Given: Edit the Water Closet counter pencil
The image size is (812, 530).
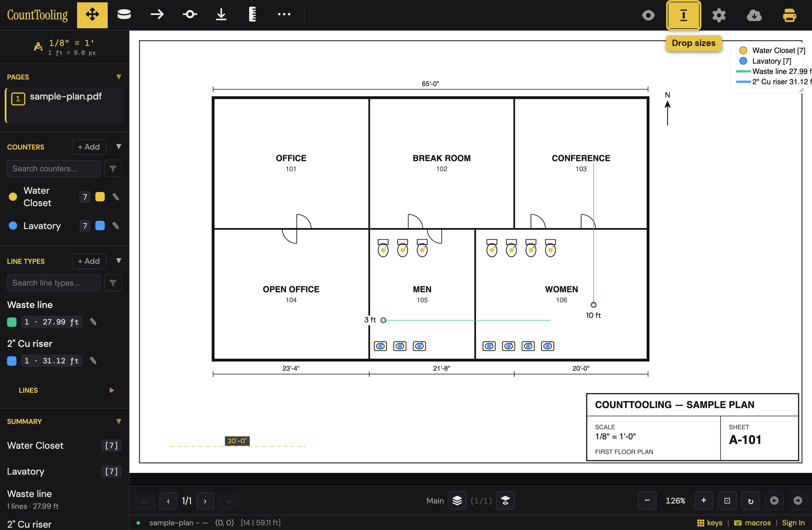Looking at the screenshot, I should click(116, 197).
